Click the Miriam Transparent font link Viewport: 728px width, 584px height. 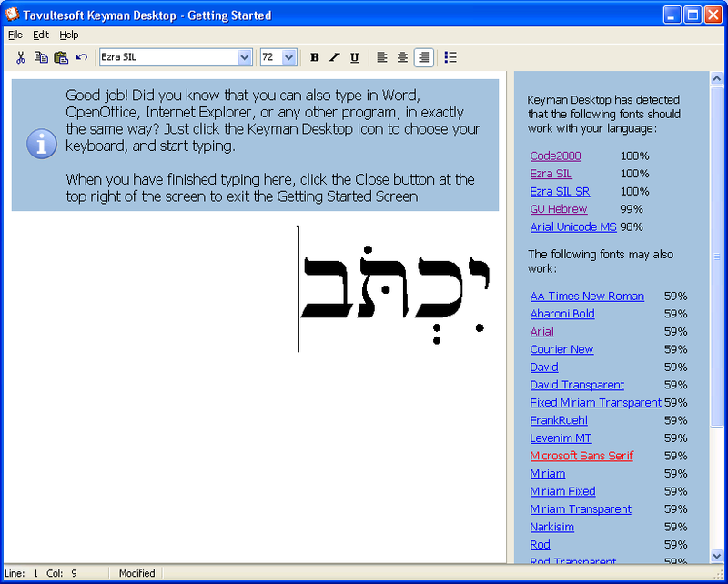pos(581,509)
